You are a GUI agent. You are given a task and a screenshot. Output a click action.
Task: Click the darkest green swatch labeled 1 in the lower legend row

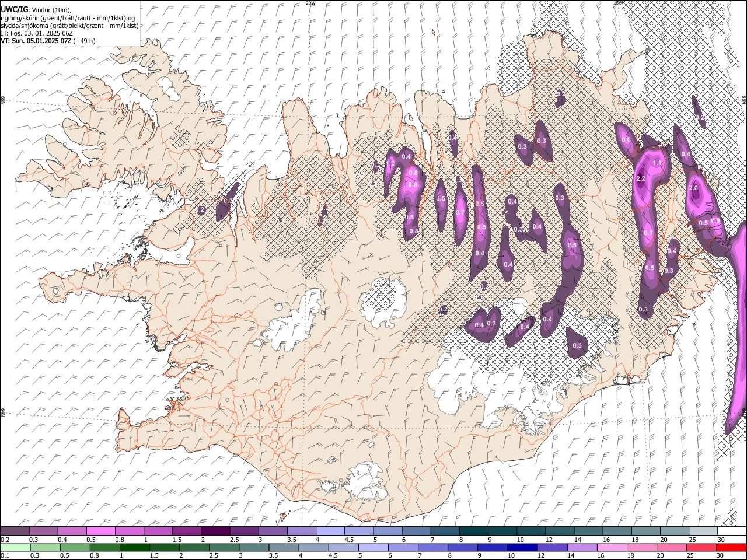[x=135, y=547]
